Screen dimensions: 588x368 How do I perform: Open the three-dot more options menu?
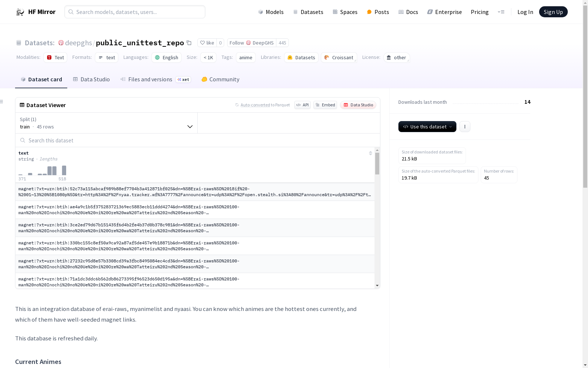pos(465,127)
